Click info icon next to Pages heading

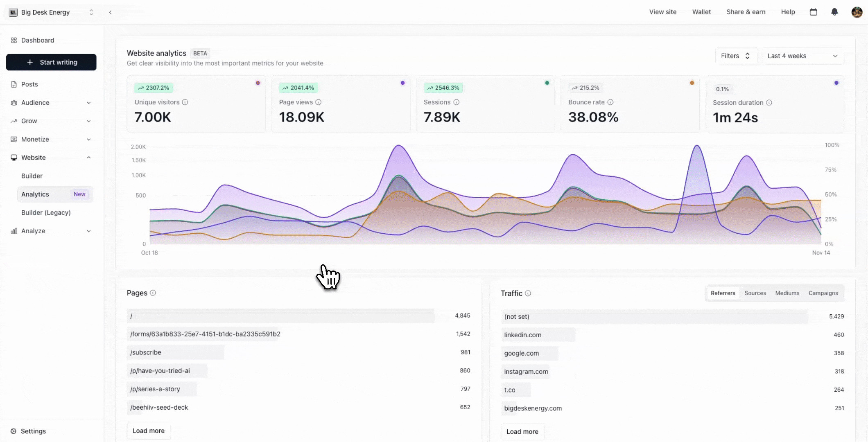point(153,293)
